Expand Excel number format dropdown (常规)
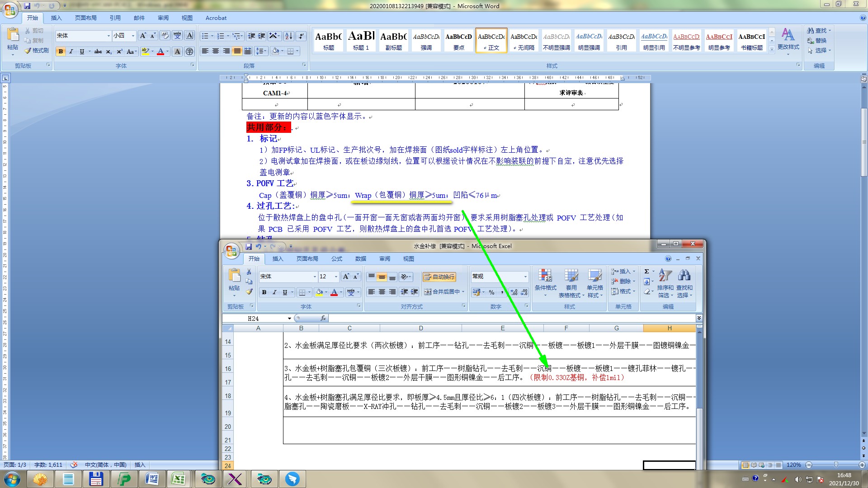 tap(525, 277)
